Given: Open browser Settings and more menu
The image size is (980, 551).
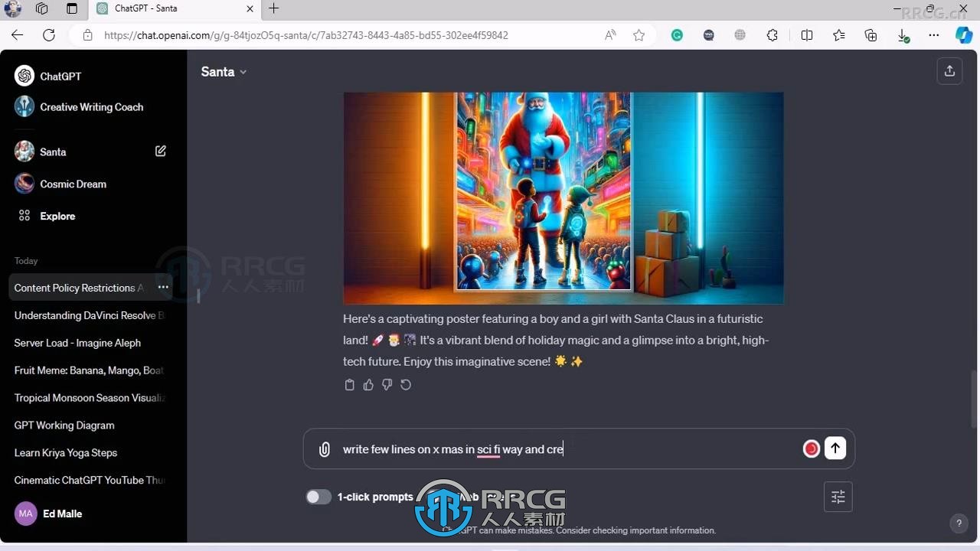Looking at the screenshot, I should tap(934, 35).
